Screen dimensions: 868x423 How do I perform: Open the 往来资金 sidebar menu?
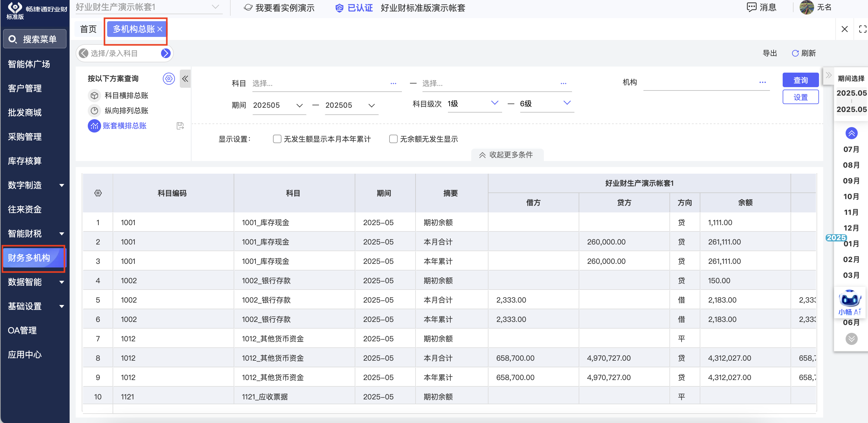point(25,209)
